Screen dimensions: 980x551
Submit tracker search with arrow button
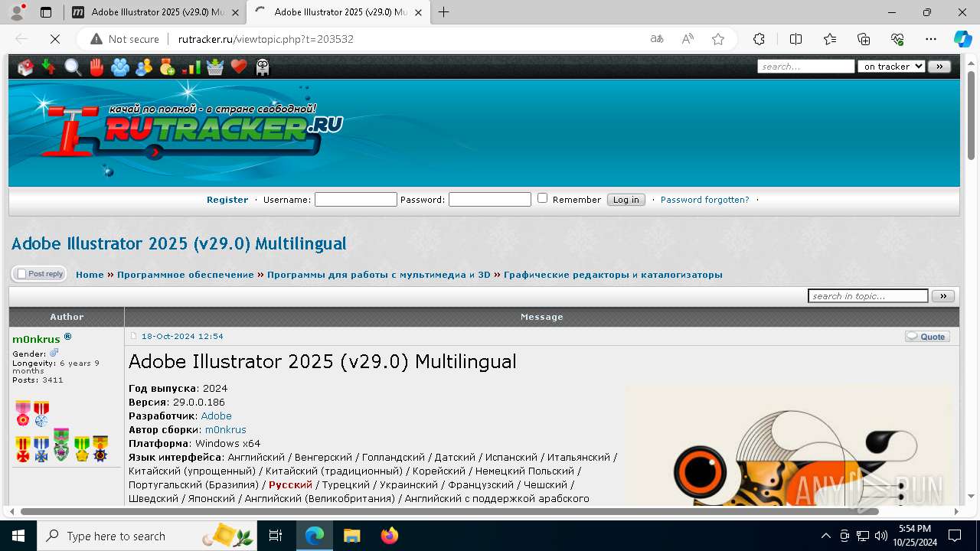(x=939, y=67)
